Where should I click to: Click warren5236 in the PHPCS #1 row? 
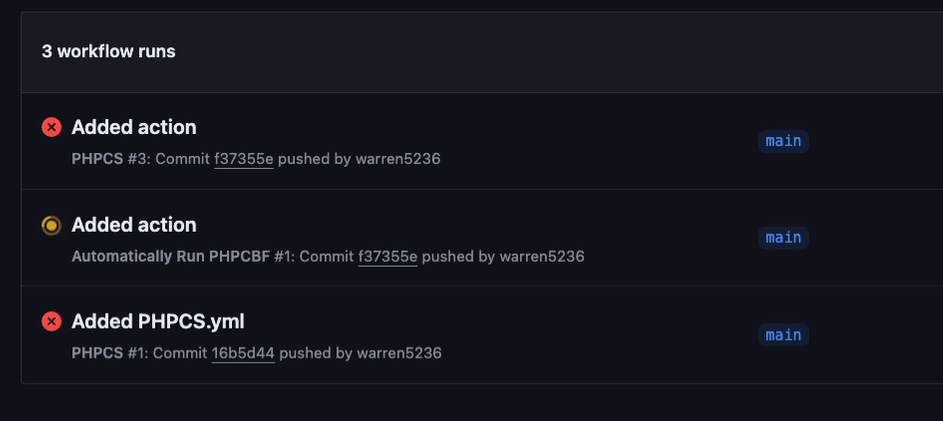pyautogui.click(x=399, y=353)
